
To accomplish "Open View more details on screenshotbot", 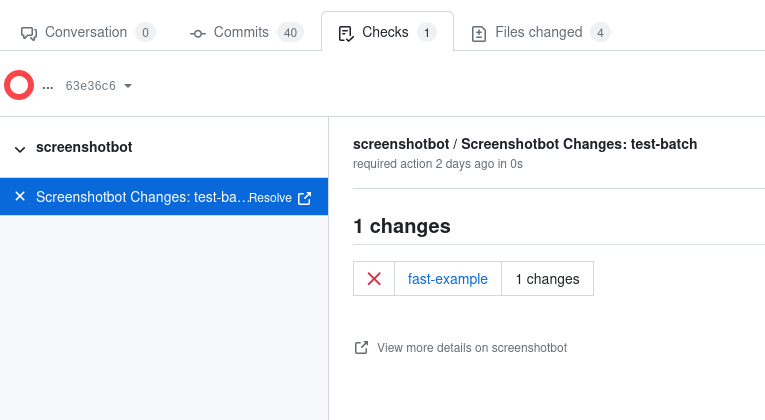I will (x=471, y=348).
